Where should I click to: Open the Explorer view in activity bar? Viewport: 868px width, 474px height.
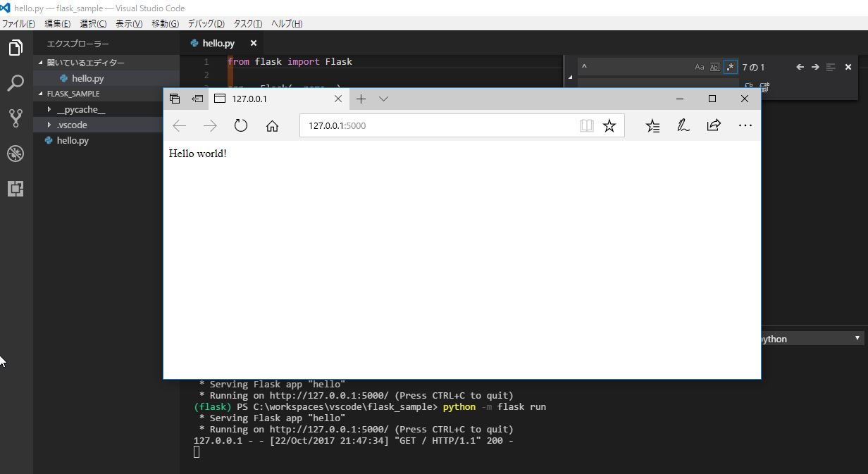point(15,48)
